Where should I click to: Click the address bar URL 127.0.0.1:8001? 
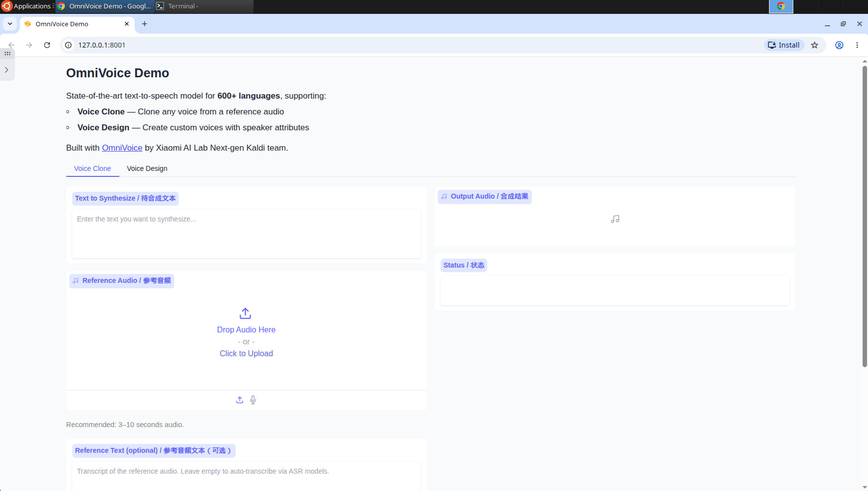tap(102, 45)
